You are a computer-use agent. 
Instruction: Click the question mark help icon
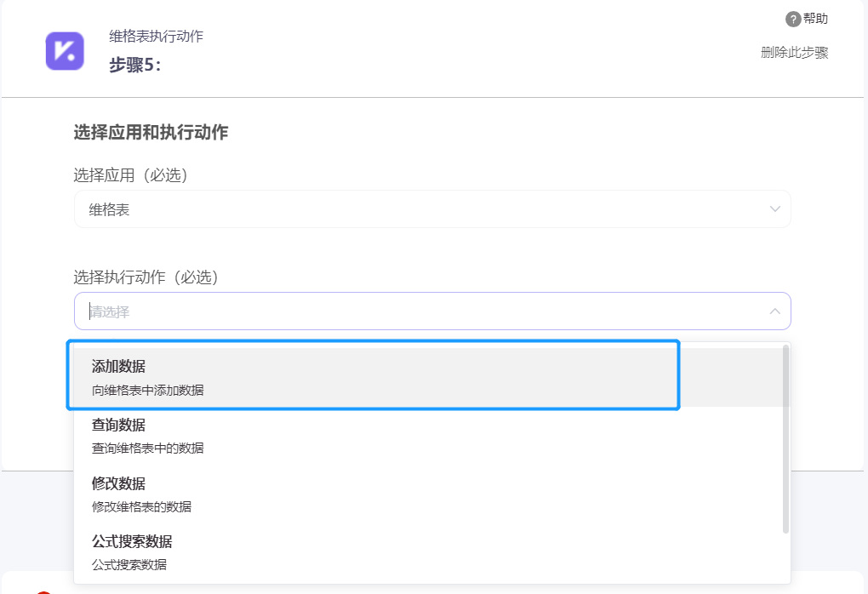pos(793,19)
